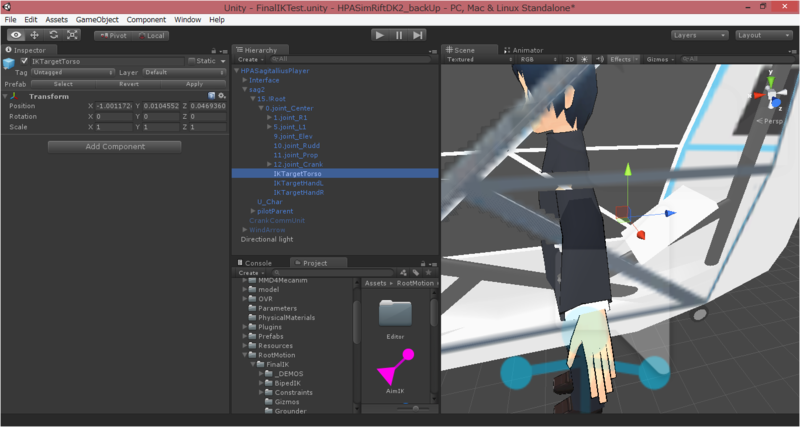
Task: Open the Inspector panel options menu
Action: 223,51
